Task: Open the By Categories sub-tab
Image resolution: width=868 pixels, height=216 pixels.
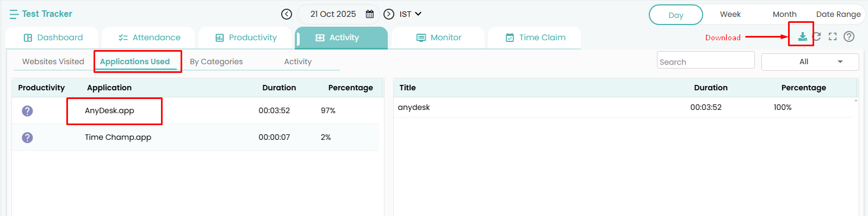Action: click(x=216, y=61)
